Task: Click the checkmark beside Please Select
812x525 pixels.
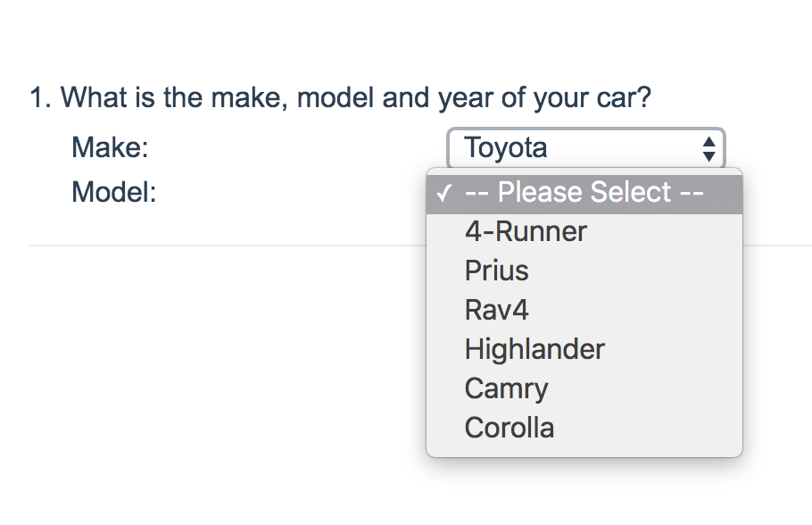Action: pyautogui.click(x=443, y=194)
